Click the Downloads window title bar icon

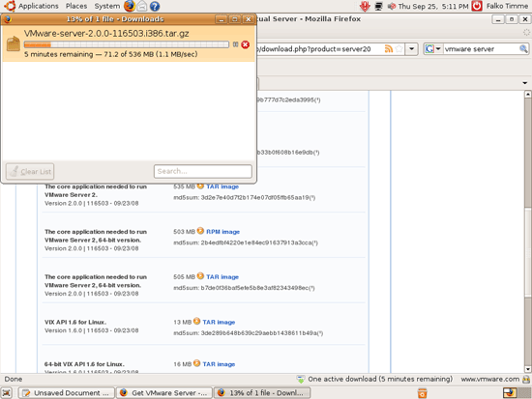click(x=8, y=19)
